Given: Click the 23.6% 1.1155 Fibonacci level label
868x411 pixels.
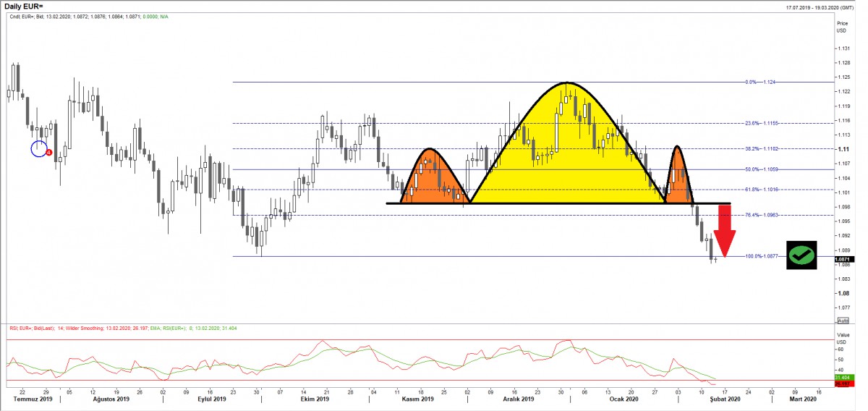Looking at the screenshot, I should 761,123.
